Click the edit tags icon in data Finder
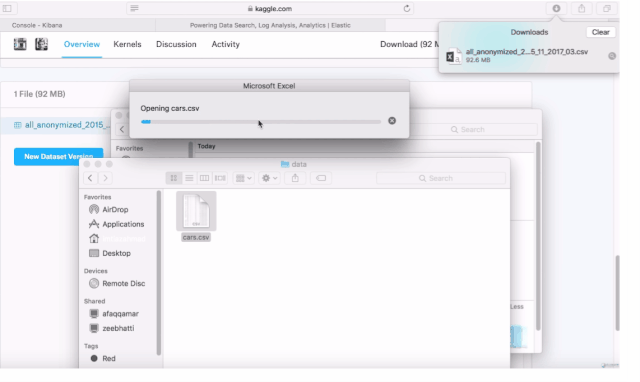 point(321,178)
